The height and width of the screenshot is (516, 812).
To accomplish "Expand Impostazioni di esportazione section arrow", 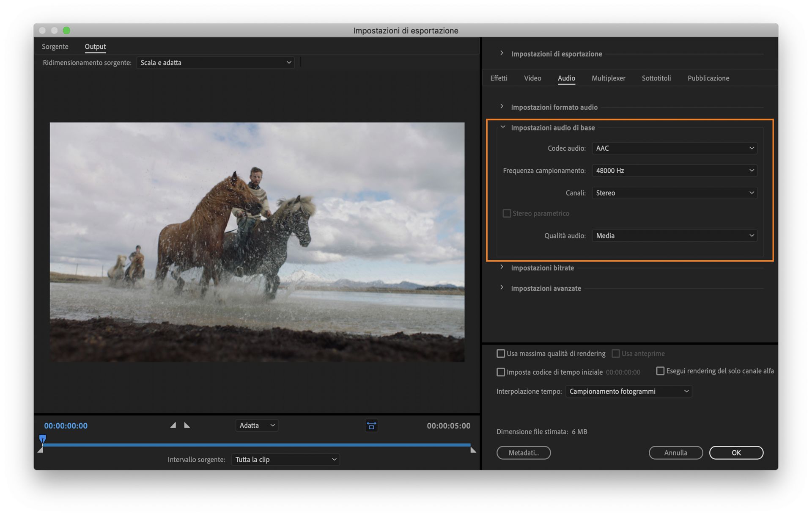I will (502, 53).
